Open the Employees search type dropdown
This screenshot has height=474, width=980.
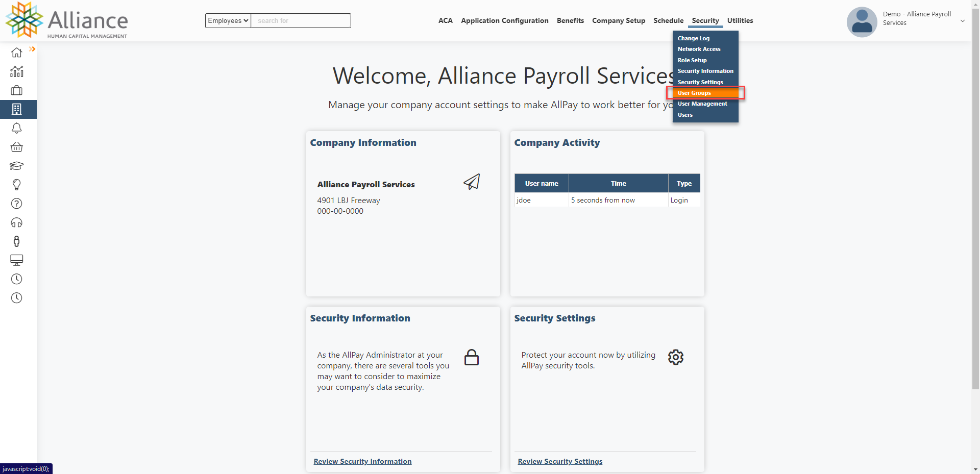point(228,20)
